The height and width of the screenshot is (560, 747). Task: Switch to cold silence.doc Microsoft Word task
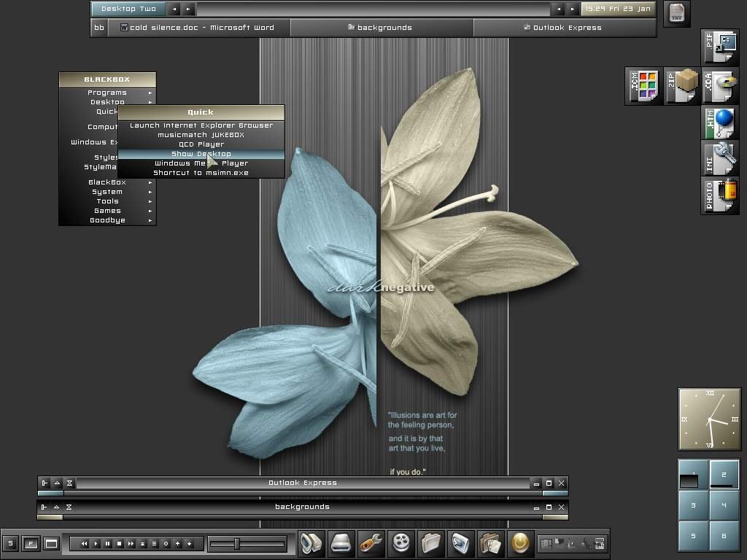tap(198, 28)
